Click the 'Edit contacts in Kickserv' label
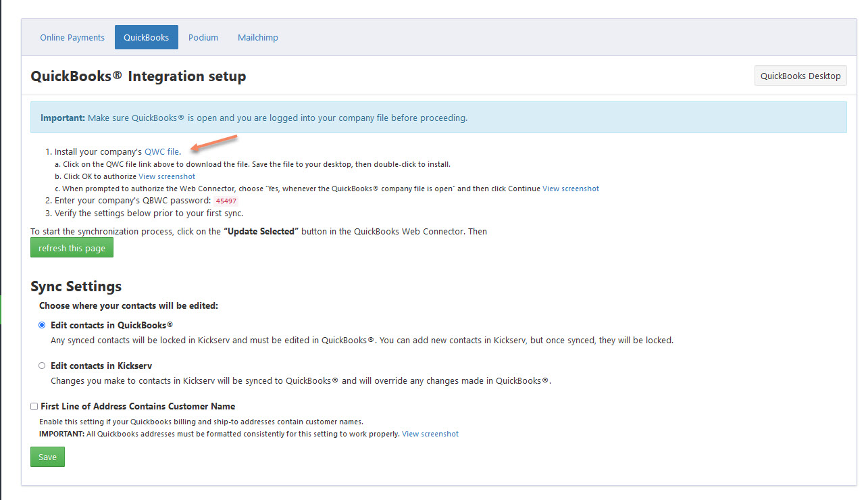Image resolution: width=868 pixels, height=500 pixels. tap(101, 366)
